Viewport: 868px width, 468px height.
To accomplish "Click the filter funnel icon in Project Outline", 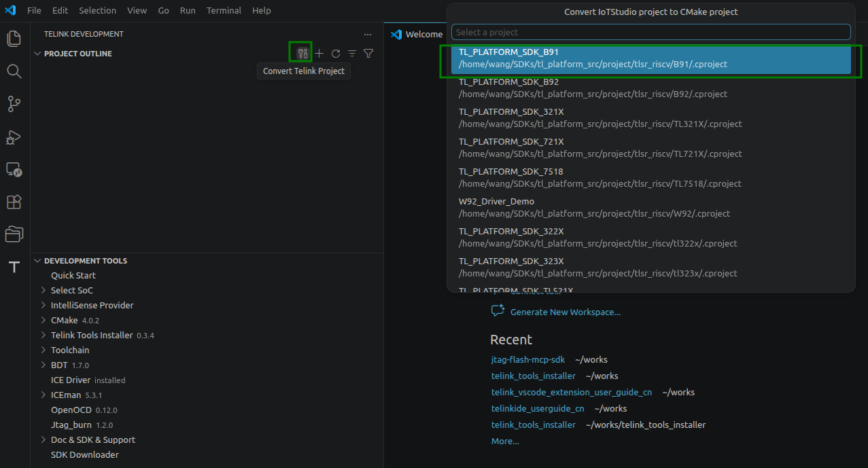I will point(368,54).
